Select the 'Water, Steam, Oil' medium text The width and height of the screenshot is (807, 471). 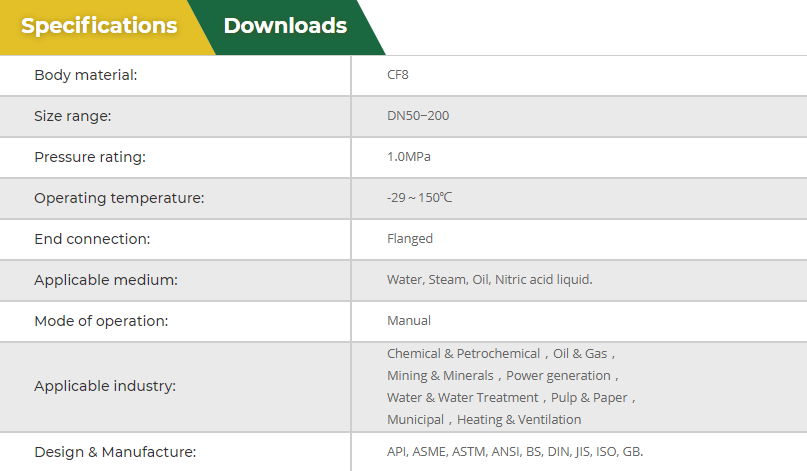[438, 280]
